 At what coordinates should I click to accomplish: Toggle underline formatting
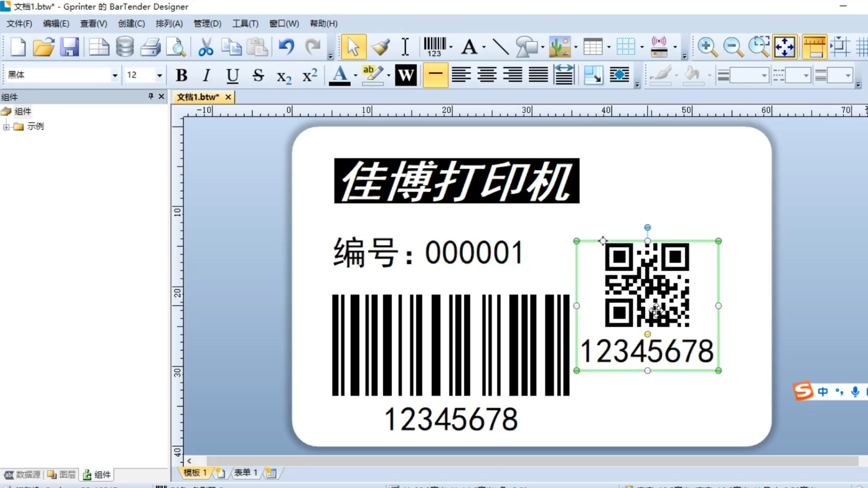click(x=232, y=75)
